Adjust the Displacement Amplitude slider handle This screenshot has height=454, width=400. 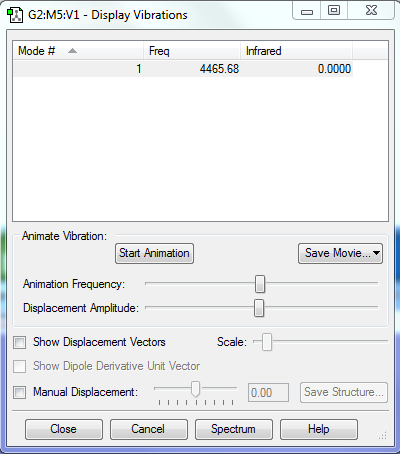(x=259, y=308)
